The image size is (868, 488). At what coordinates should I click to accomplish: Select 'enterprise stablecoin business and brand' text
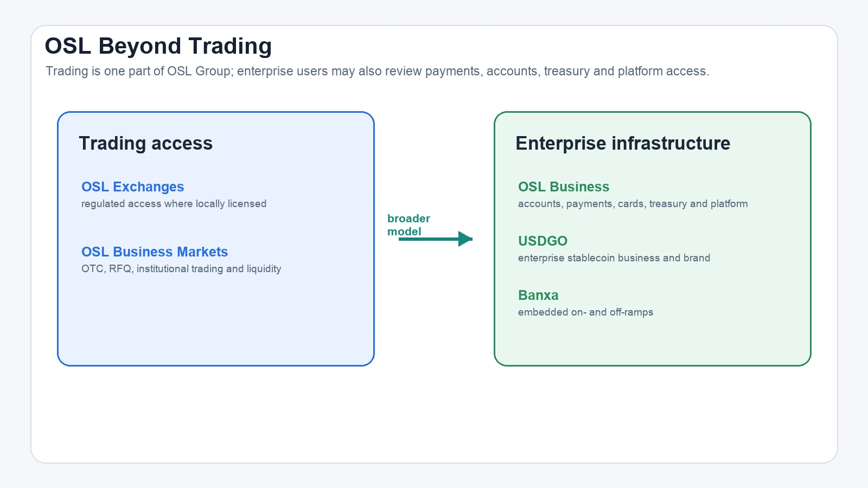614,258
